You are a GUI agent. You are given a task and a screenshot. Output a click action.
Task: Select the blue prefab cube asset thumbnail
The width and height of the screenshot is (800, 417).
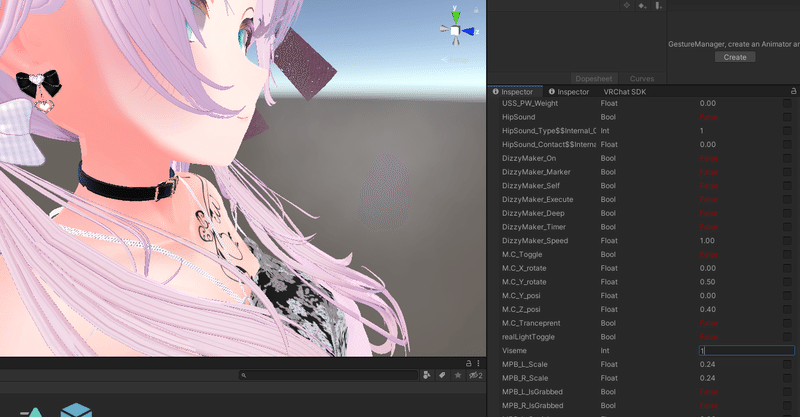click(x=76, y=410)
